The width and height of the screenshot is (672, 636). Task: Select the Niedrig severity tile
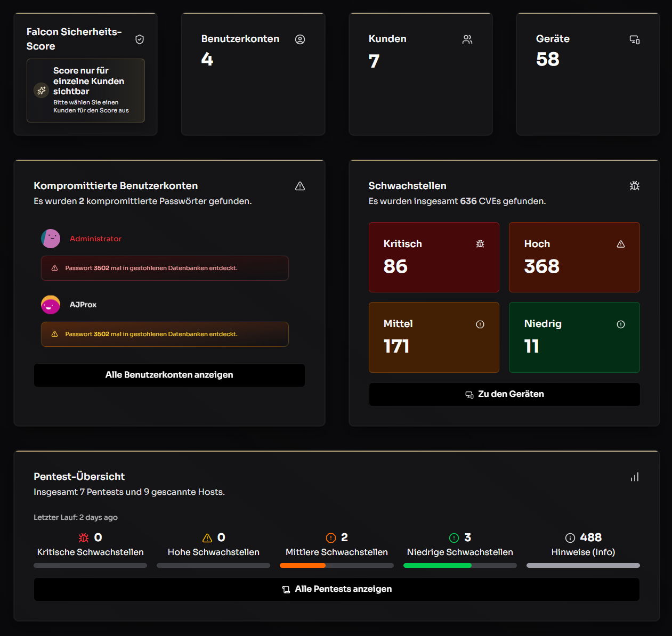(574, 338)
